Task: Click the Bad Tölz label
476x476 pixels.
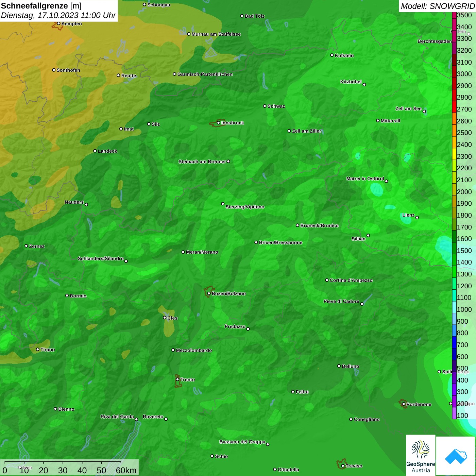Action: click(255, 16)
